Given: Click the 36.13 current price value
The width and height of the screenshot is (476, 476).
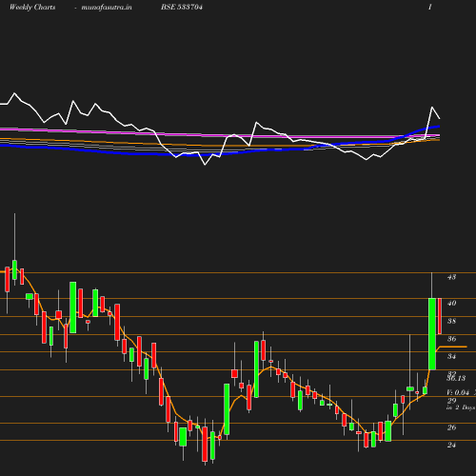Looking at the screenshot, I should coord(456,378).
